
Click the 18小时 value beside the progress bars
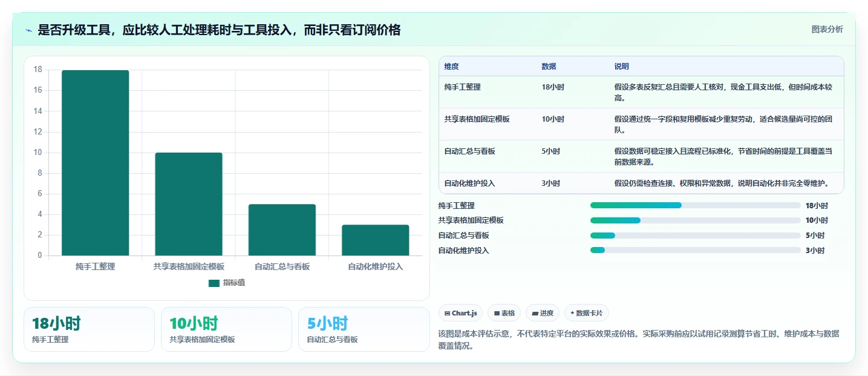click(x=817, y=206)
